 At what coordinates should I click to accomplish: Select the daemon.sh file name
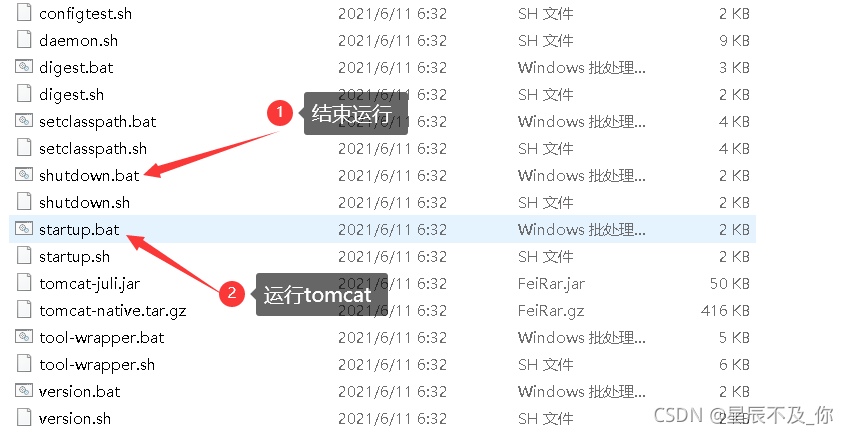[x=78, y=41]
